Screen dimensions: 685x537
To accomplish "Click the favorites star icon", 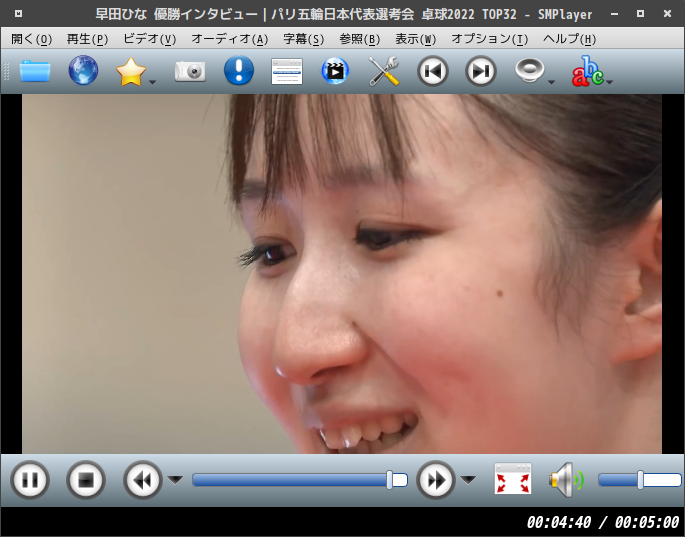I will point(131,72).
